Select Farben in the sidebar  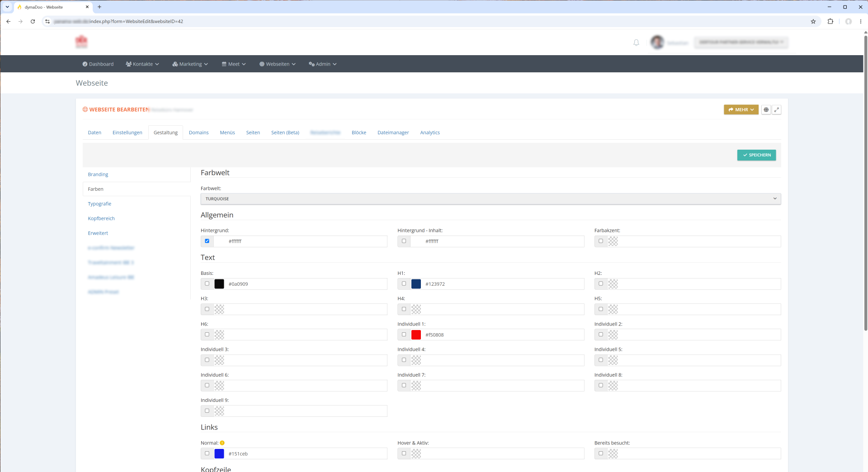click(137, 189)
